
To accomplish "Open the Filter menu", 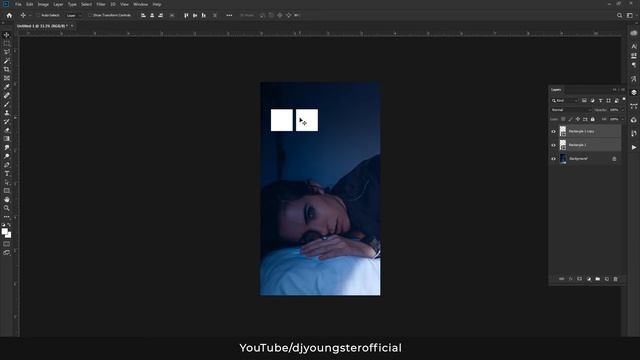I will point(101,4).
